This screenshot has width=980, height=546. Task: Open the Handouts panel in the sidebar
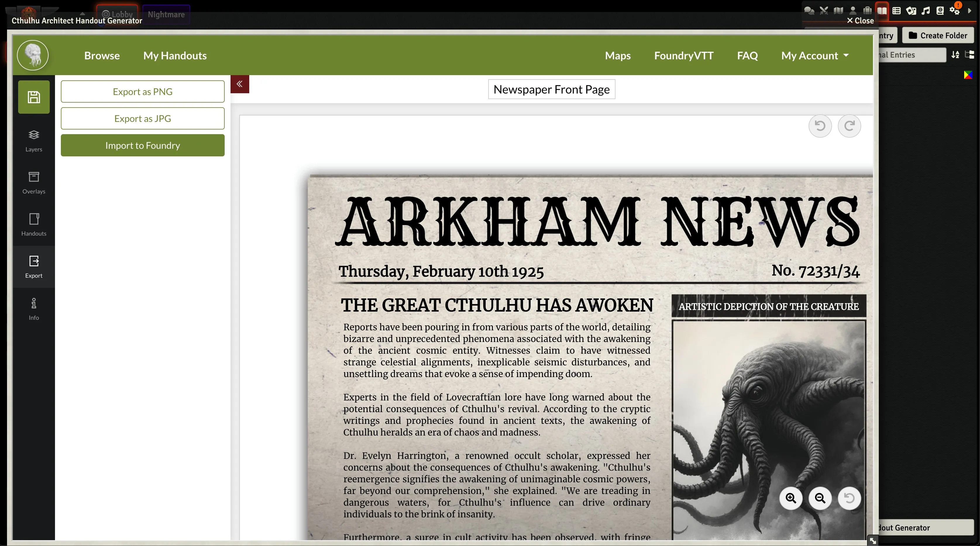[34, 225]
